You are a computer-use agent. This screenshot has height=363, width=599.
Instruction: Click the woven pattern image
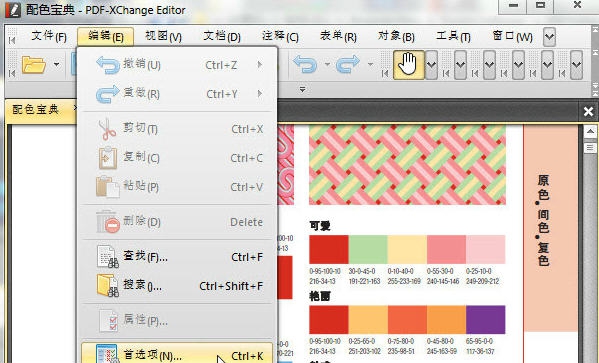click(x=407, y=165)
